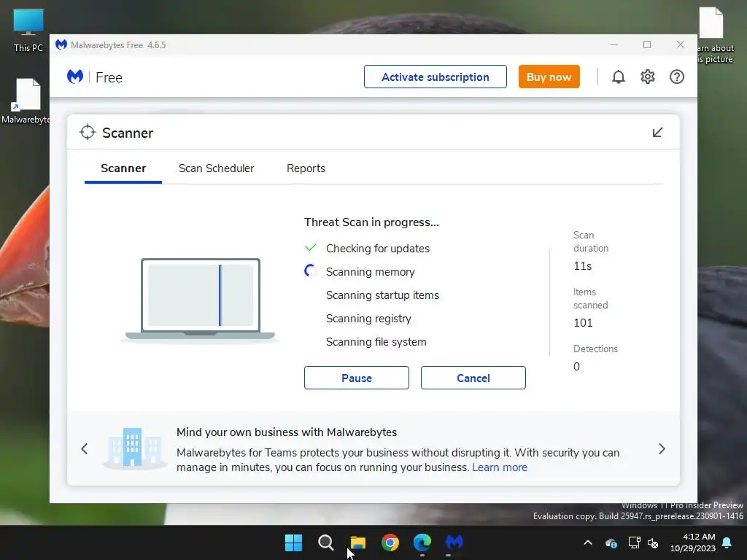Select the Malwarebytes desktop shortcut
Screen dimensions: 747x560
click(x=26, y=101)
